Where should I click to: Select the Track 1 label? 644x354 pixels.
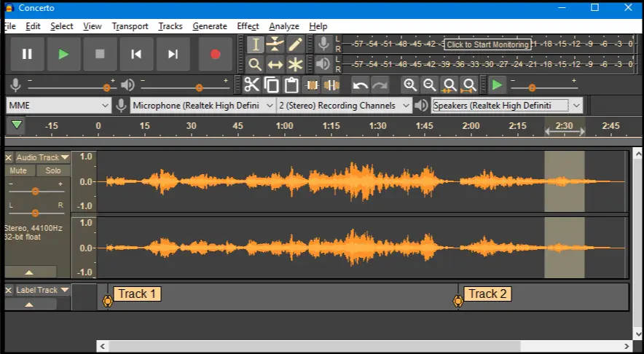pos(137,294)
